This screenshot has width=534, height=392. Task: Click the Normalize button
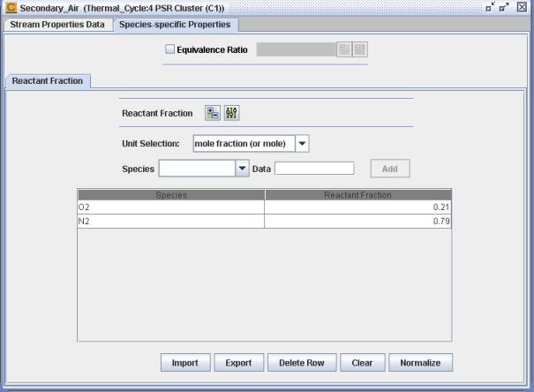click(421, 363)
